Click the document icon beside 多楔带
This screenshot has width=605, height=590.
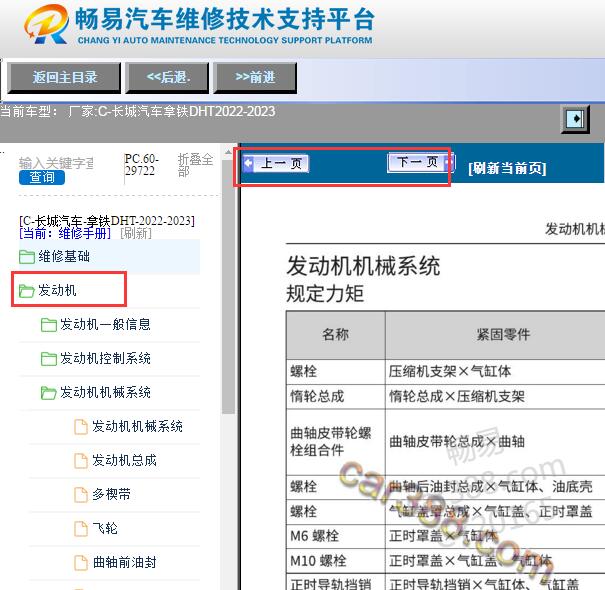[x=81, y=495]
